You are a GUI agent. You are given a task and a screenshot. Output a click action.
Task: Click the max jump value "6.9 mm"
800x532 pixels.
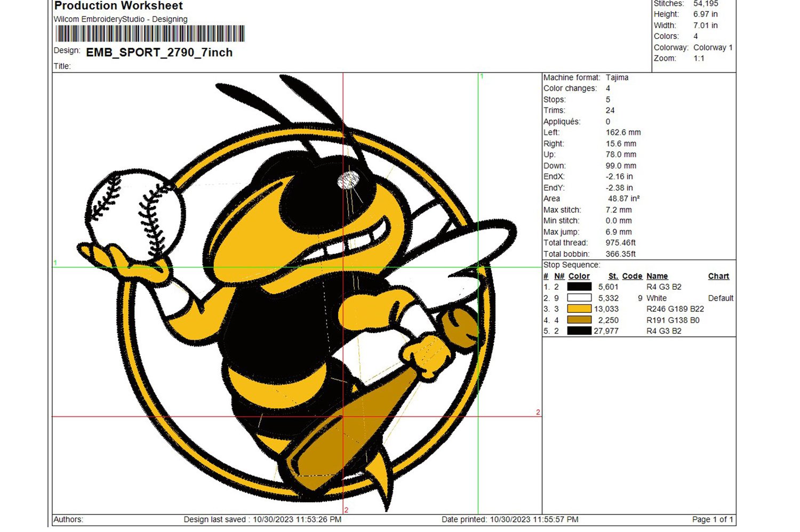click(619, 232)
